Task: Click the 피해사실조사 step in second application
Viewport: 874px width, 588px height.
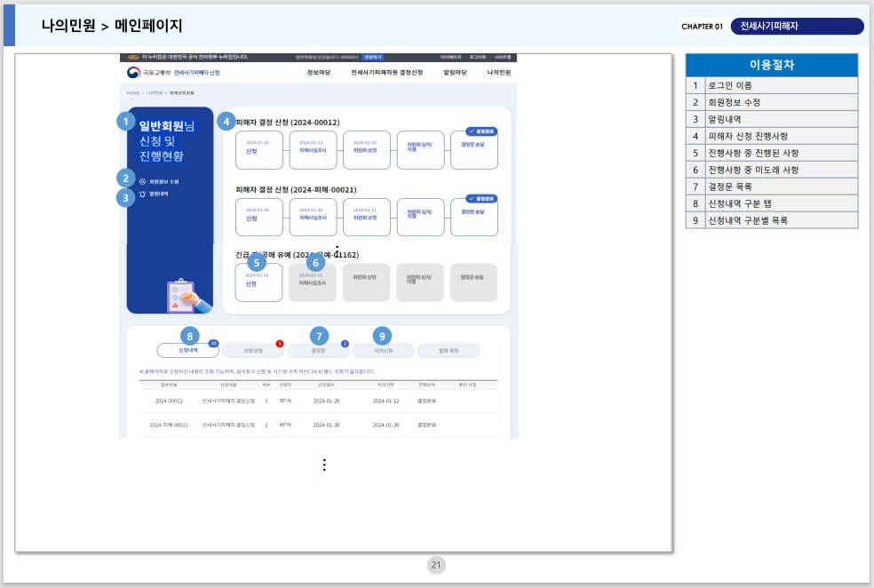Action: [314, 211]
